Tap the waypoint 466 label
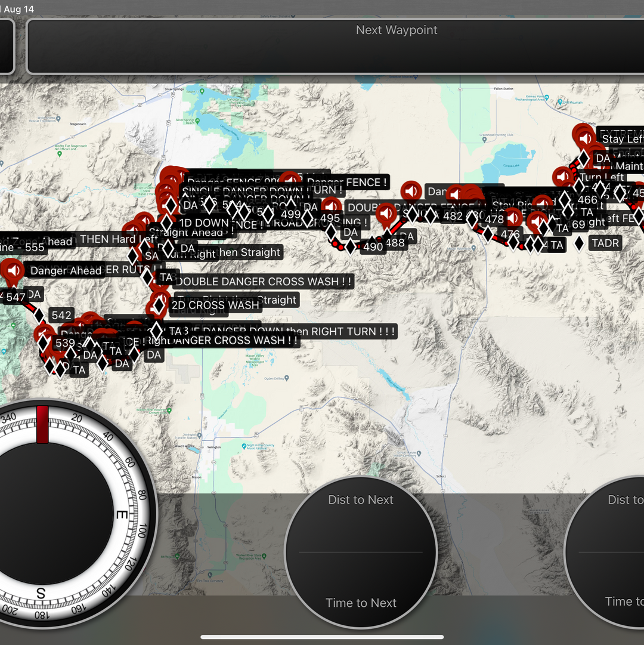Screen dimensions: 644x645 (x=587, y=200)
